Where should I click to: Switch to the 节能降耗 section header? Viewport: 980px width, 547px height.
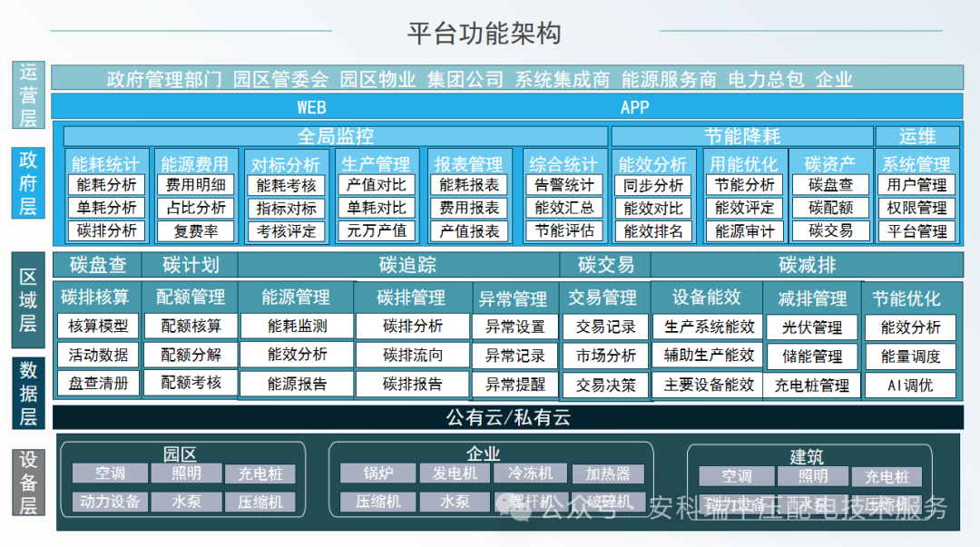coord(741,137)
